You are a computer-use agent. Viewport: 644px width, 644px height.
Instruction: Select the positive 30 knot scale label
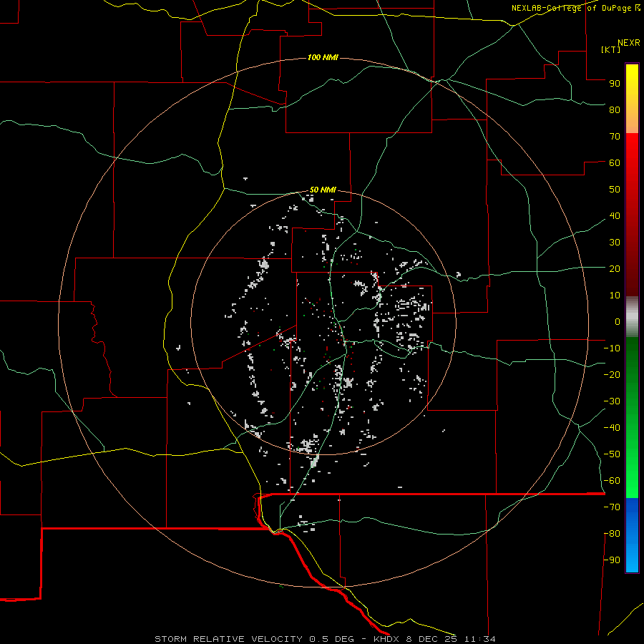615,243
